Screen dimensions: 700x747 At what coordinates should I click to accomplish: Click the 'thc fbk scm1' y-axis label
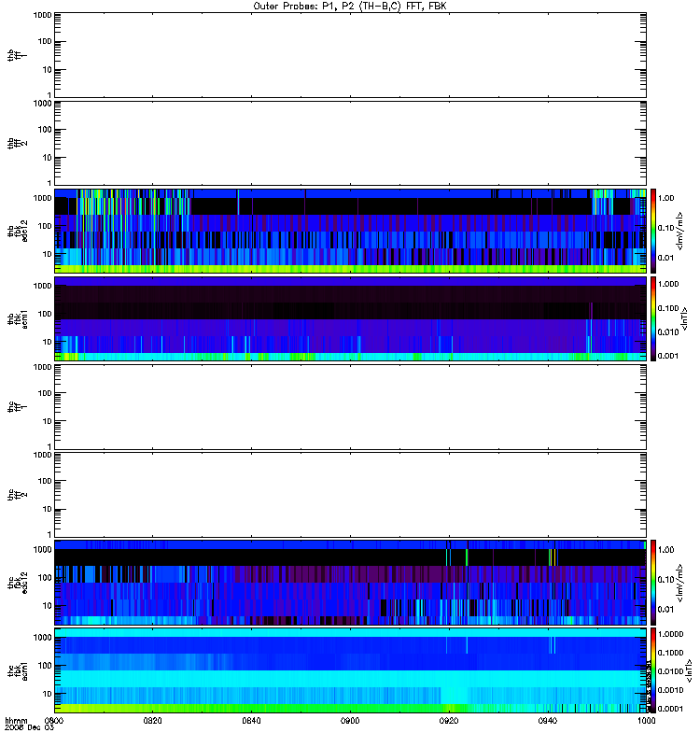click(x=18, y=670)
